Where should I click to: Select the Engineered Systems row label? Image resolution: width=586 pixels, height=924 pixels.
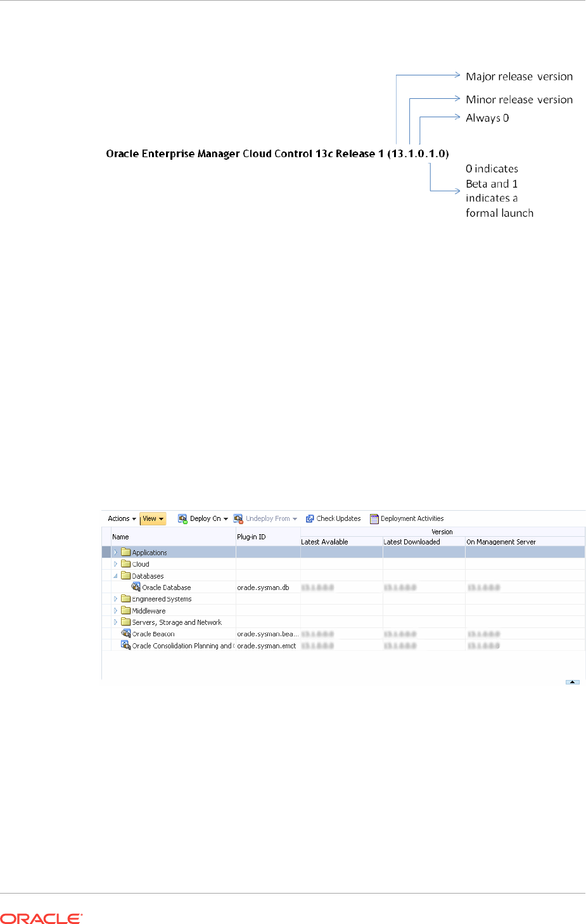point(162,599)
